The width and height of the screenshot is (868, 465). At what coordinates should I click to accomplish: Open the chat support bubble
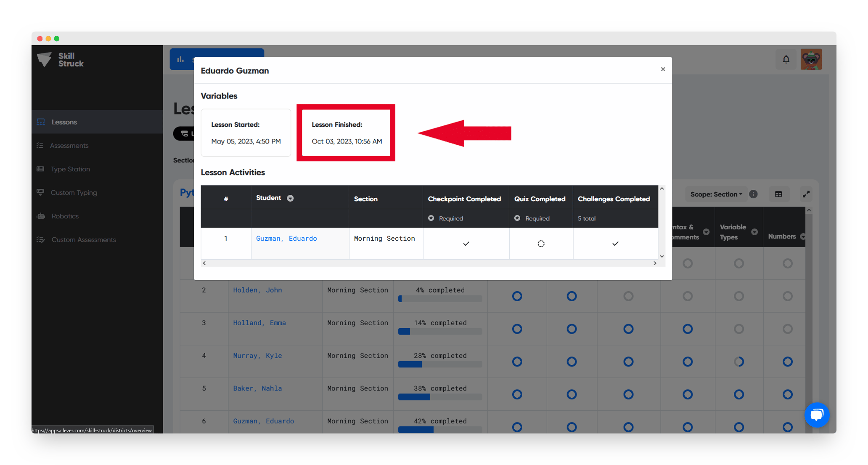coord(816,415)
